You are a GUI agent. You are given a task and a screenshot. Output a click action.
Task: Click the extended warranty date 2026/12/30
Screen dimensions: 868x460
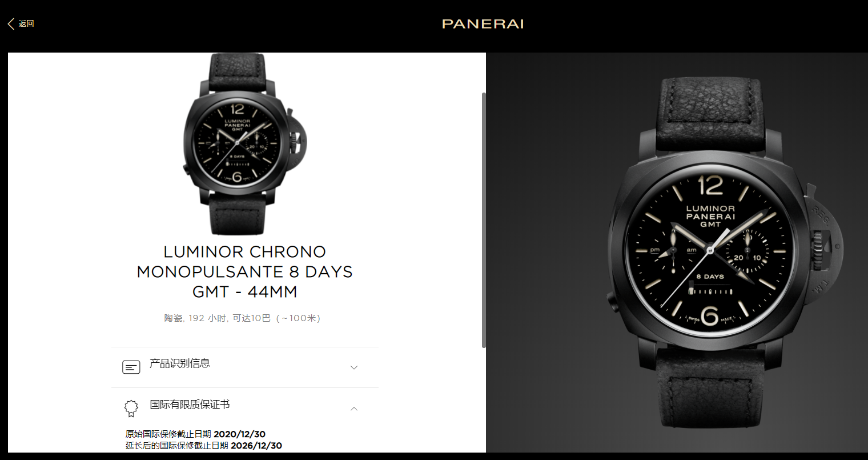tap(256, 446)
